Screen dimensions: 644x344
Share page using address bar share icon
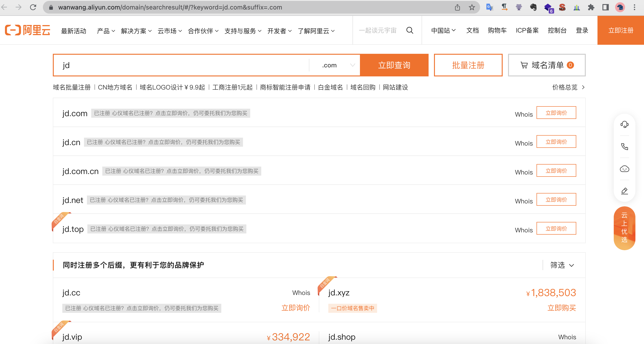click(x=457, y=7)
